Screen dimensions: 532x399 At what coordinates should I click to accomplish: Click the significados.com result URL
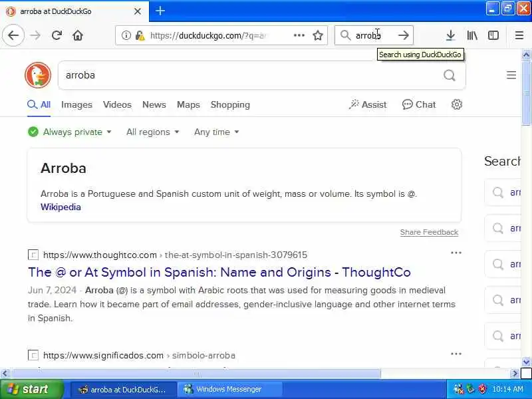[139, 355]
